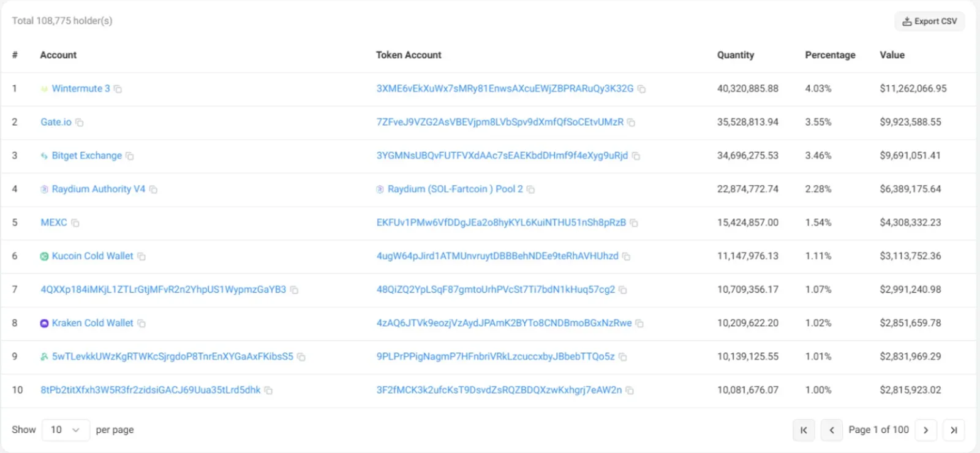This screenshot has width=980, height=453.
Task: Go to the first page
Action: pyautogui.click(x=804, y=430)
